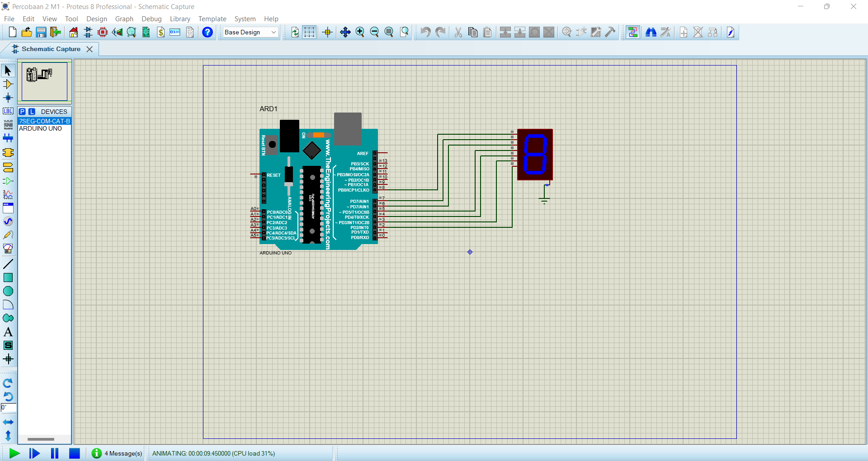Toggle the grid display
868x461 pixels.
coord(309,32)
